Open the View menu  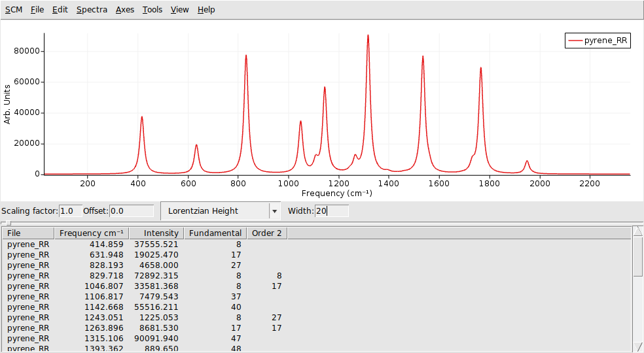pyautogui.click(x=179, y=10)
